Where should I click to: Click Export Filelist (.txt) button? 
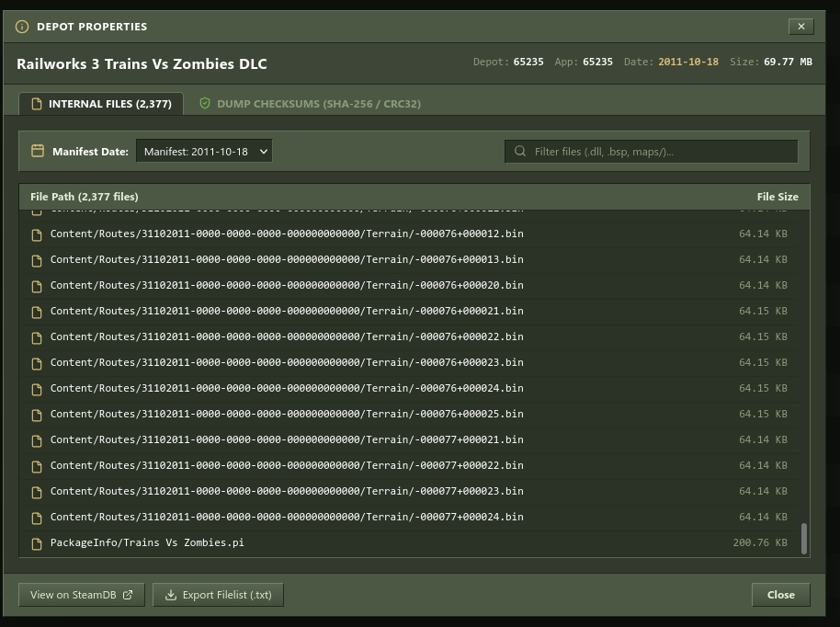(218, 595)
